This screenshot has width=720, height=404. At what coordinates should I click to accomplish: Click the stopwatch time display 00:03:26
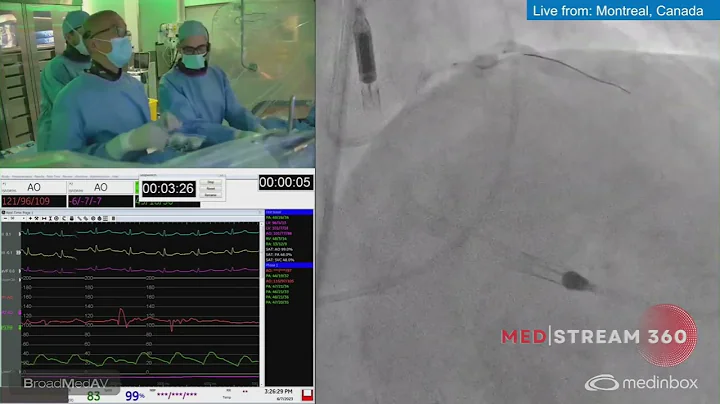(x=168, y=189)
